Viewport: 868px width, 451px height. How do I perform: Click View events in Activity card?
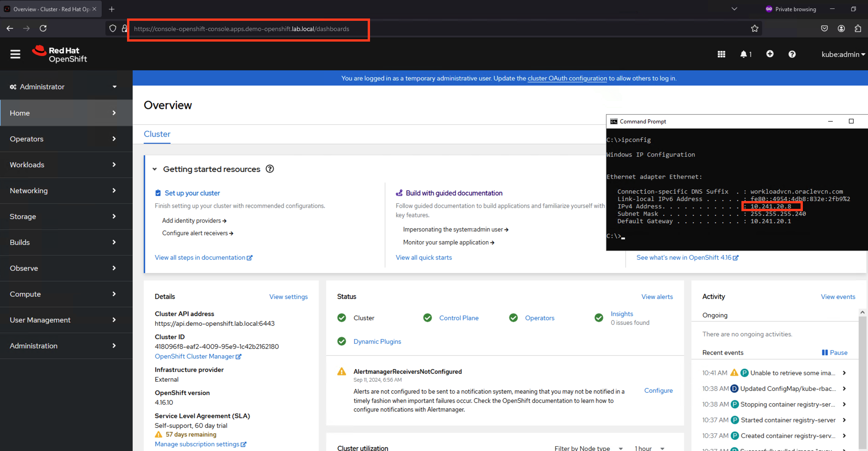click(x=838, y=297)
